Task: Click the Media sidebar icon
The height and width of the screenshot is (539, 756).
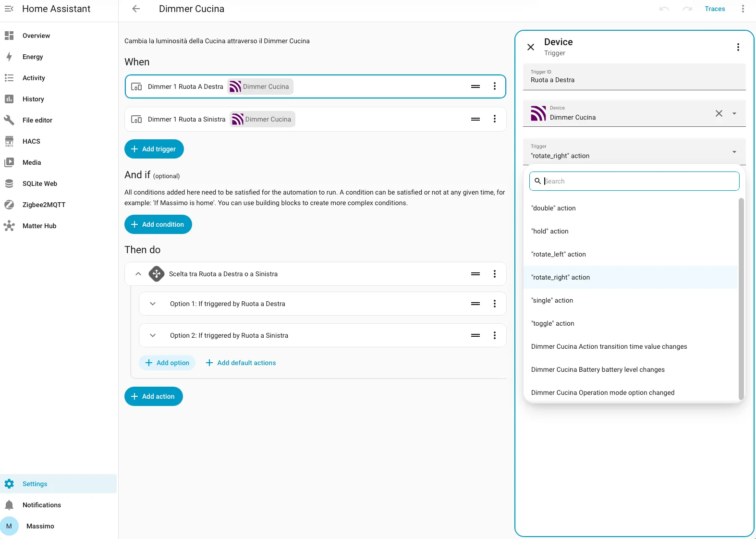Action: pos(9,162)
